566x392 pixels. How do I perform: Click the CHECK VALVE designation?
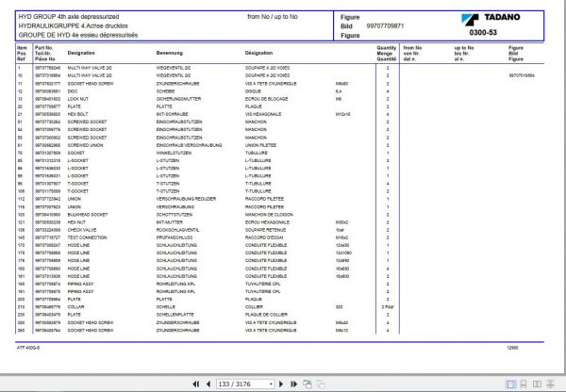click(x=82, y=230)
